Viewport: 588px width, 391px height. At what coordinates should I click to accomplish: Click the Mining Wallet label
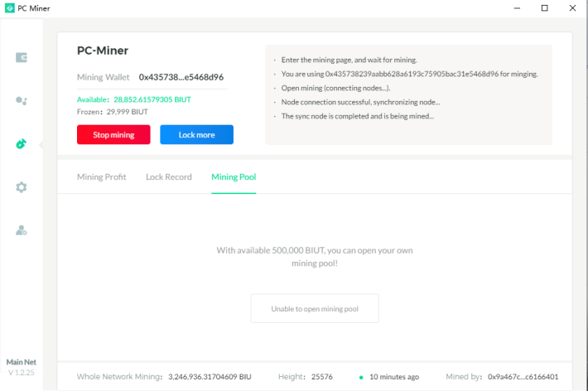click(x=104, y=77)
